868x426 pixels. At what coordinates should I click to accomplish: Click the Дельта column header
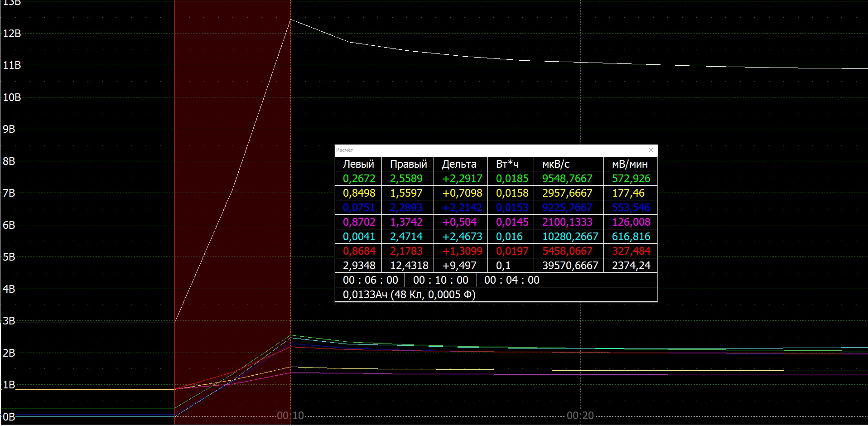(459, 164)
